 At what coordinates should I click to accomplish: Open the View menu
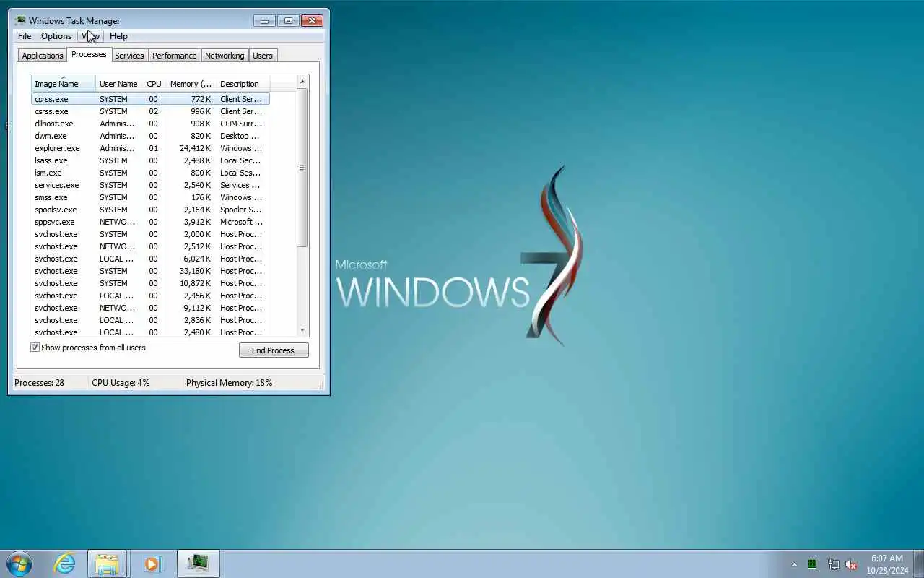(91, 36)
